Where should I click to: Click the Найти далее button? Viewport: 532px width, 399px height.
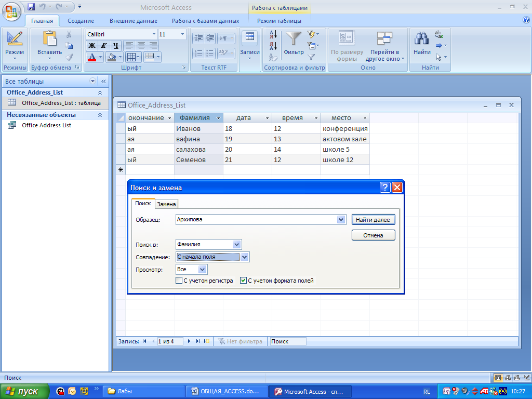pyautogui.click(x=373, y=220)
